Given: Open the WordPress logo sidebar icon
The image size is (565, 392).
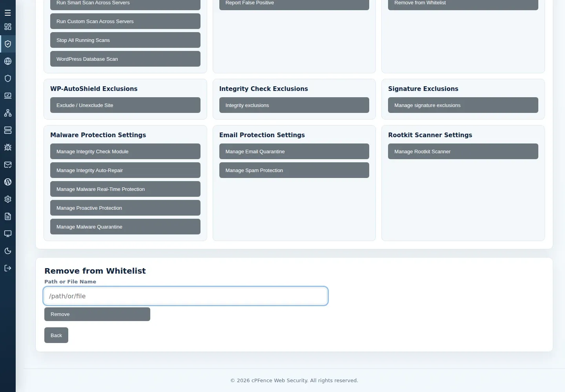Looking at the screenshot, I should coord(8,182).
